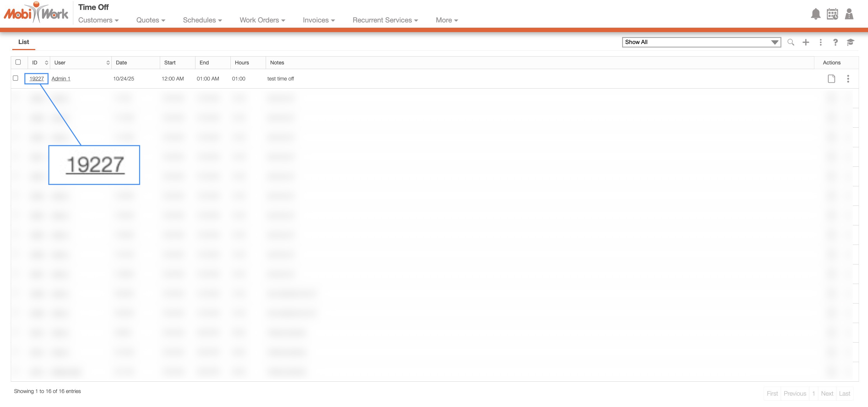The width and height of the screenshot is (868, 407).
Task: Select the List tab
Action: coord(24,42)
